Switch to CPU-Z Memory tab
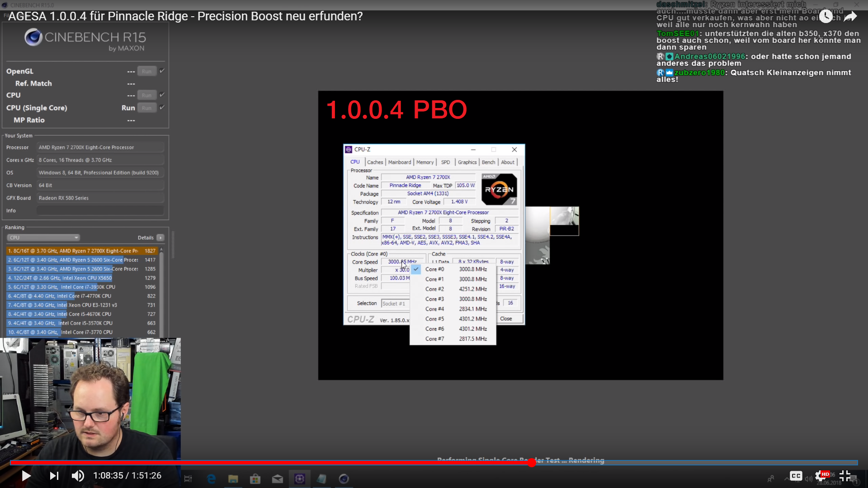This screenshot has height=488, width=868. [x=425, y=162]
